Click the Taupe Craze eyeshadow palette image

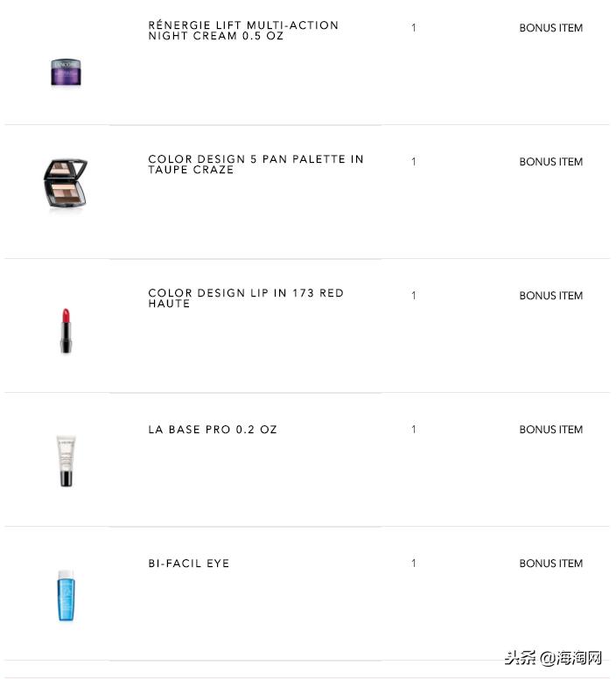(x=66, y=185)
